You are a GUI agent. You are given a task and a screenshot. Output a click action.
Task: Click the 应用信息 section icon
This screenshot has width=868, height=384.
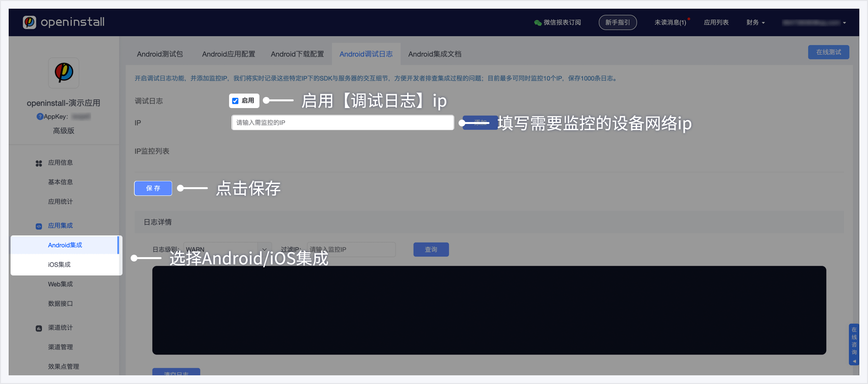(x=39, y=163)
